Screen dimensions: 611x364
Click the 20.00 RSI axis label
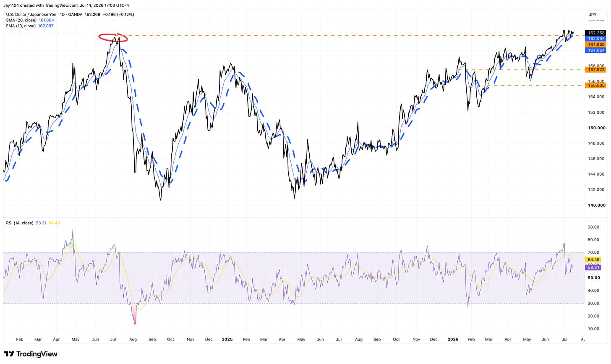[x=593, y=316]
